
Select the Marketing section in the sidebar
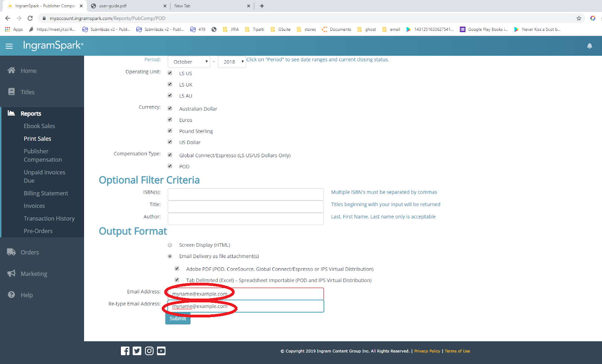click(34, 273)
